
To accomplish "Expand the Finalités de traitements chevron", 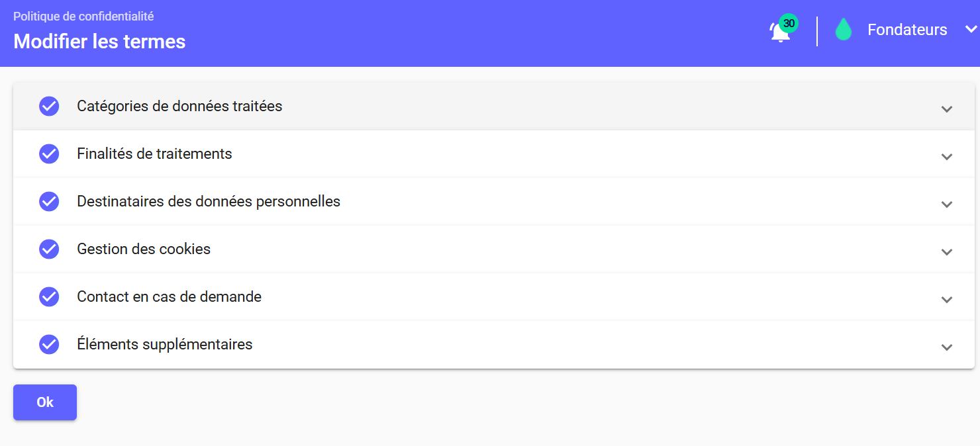I will tap(947, 156).
